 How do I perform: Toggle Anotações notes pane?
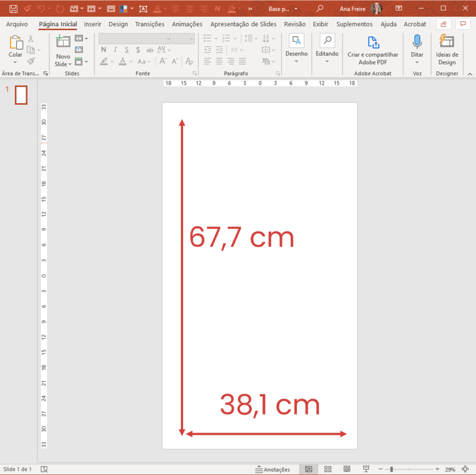273,469
